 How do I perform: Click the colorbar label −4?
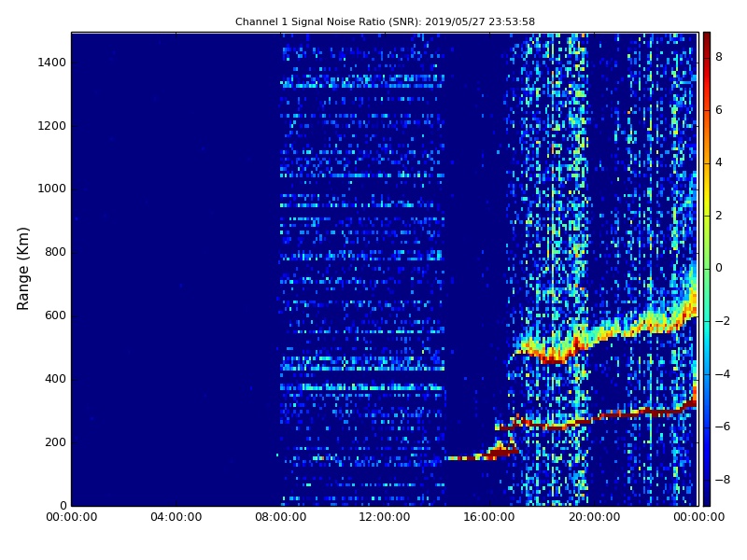click(723, 374)
